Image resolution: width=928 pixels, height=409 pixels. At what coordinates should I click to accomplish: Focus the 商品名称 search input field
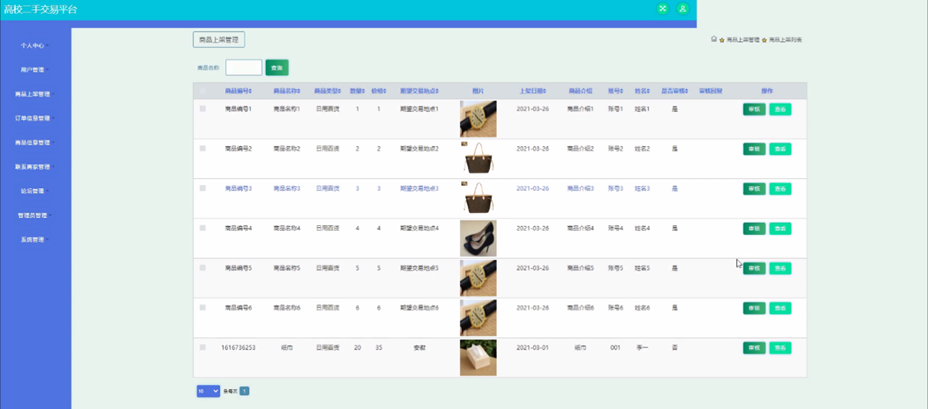pos(244,67)
